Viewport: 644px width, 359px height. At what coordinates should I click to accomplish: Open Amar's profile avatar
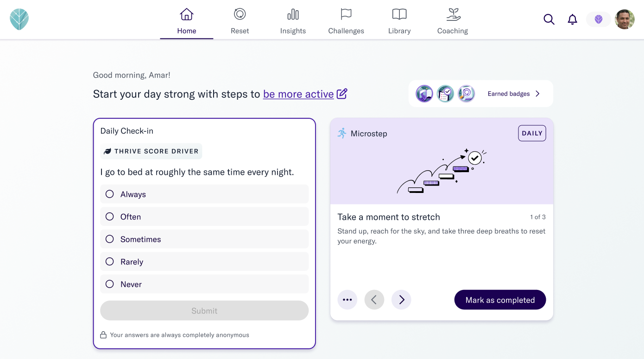click(625, 19)
